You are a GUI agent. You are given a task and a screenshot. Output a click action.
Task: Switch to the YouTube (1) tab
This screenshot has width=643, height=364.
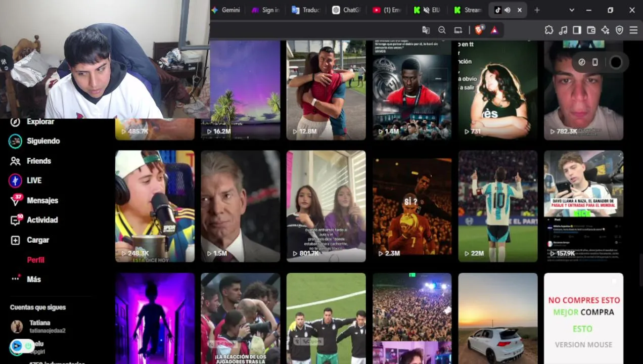pyautogui.click(x=387, y=10)
